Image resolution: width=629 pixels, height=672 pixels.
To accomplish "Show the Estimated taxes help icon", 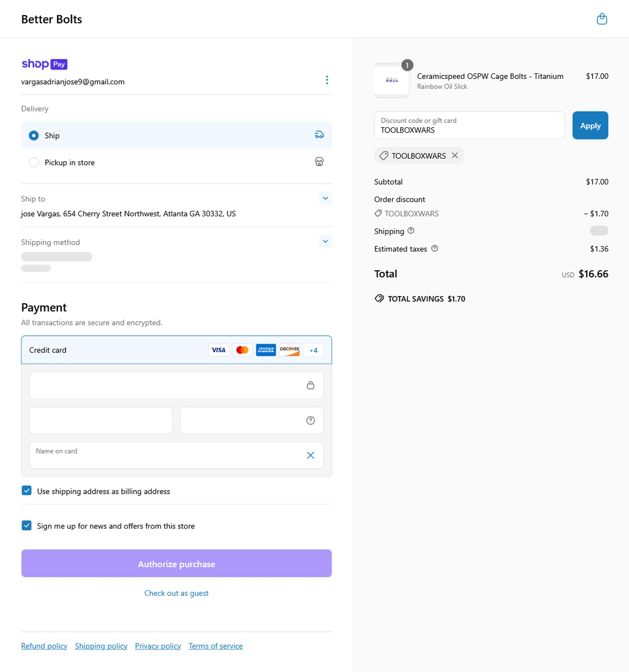I will [434, 248].
